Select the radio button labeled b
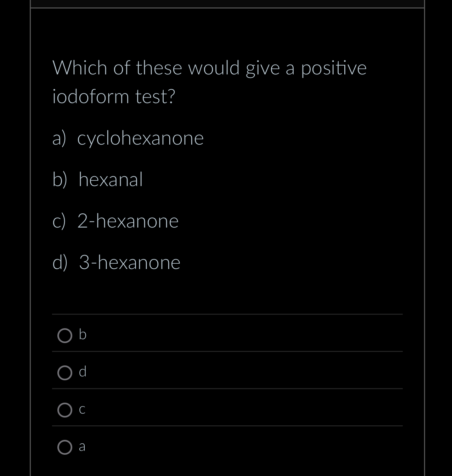Screen dimensions: 452x476 [x=65, y=335]
